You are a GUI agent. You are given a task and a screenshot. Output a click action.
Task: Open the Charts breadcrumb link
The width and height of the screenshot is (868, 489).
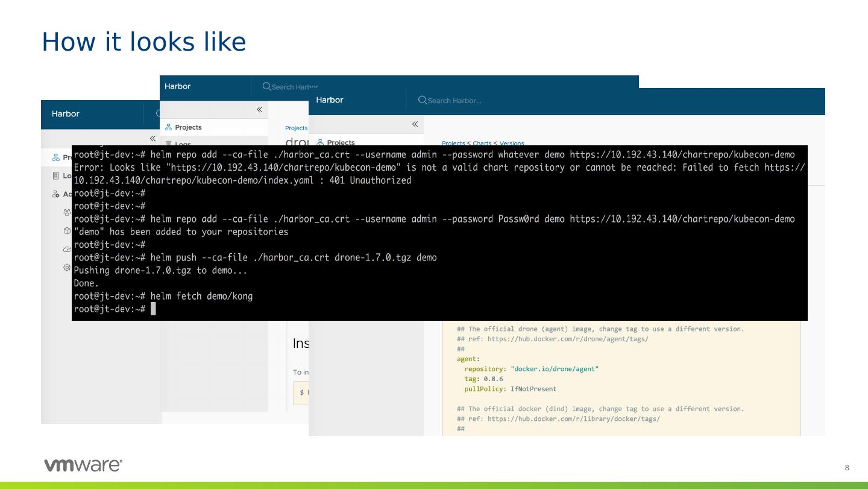pyautogui.click(x=482, y=144)
